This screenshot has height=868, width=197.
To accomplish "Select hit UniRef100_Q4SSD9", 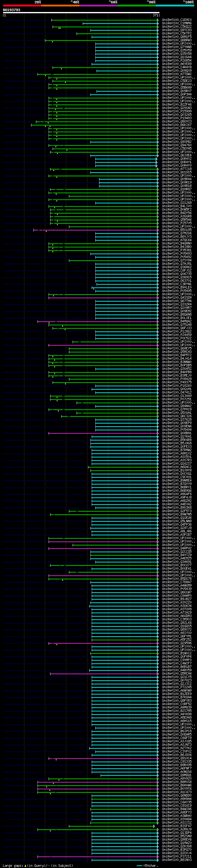I will 176,297.
